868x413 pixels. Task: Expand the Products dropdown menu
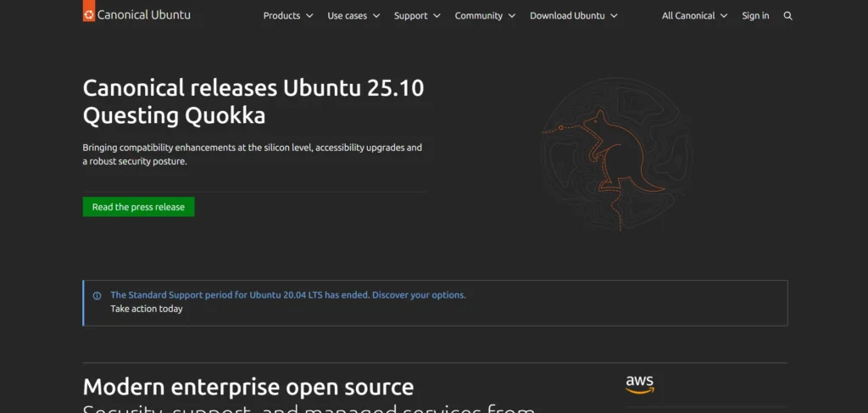pyautogui.click(x=287, y=16)
